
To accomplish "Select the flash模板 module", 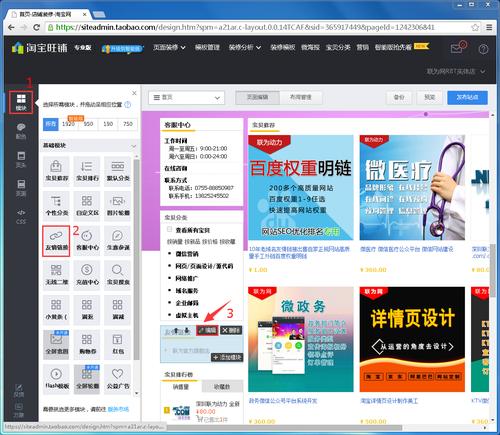I will 56,379.
